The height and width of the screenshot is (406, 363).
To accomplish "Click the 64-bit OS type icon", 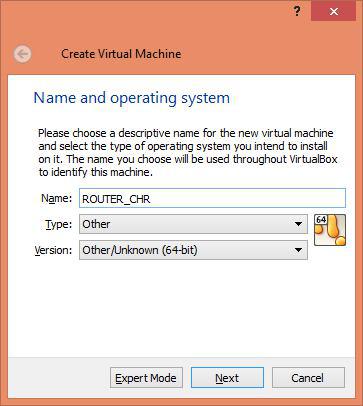I will (x=330, y=230).
